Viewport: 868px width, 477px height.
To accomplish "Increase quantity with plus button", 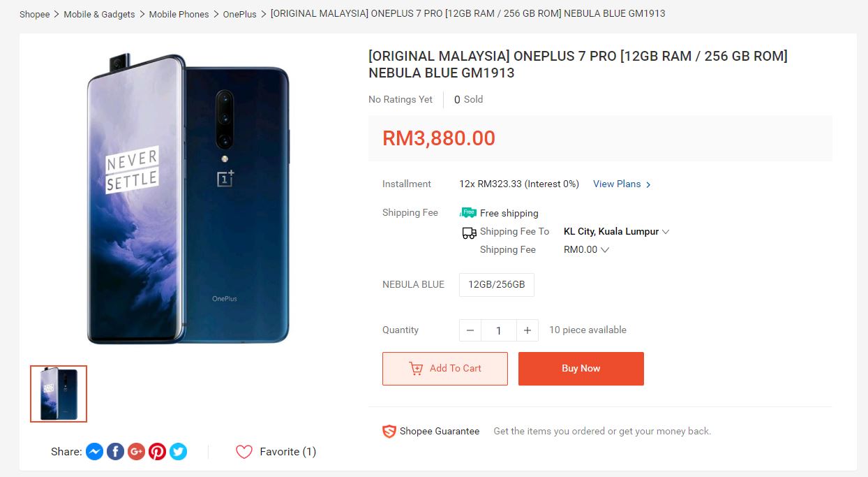I will click(527, 330).
